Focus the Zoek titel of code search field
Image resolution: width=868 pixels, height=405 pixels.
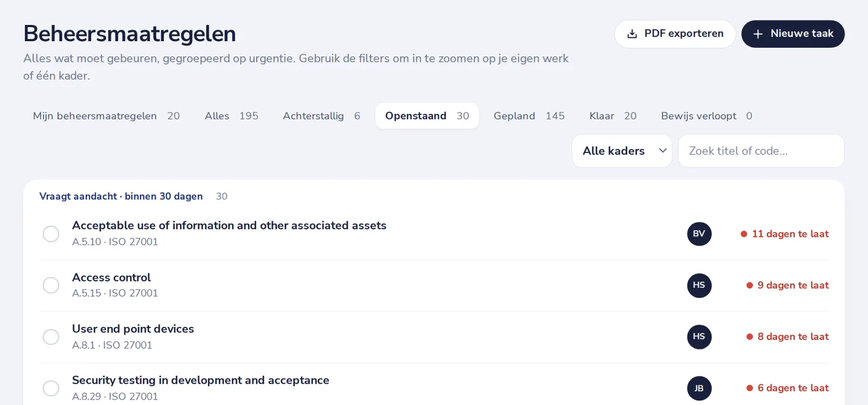(761, 151)
